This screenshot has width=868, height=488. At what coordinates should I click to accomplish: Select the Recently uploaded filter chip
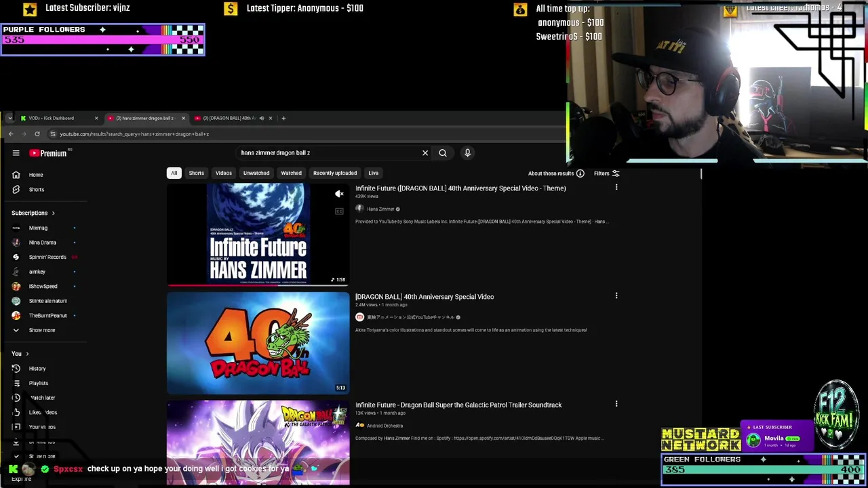pyautogui.click(x=335, y=174)
